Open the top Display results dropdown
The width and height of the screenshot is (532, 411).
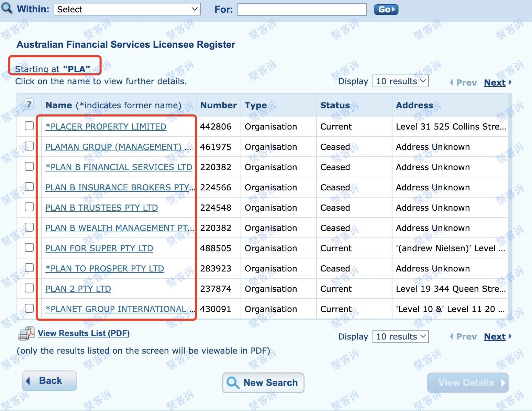click(401, 81)
